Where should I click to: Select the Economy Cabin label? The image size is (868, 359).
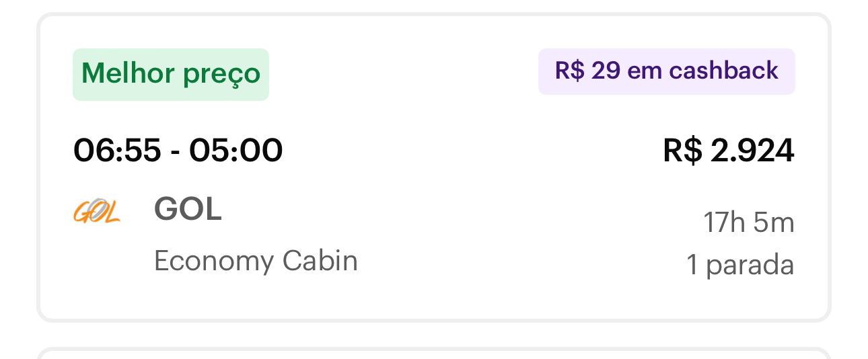point(256,261)
